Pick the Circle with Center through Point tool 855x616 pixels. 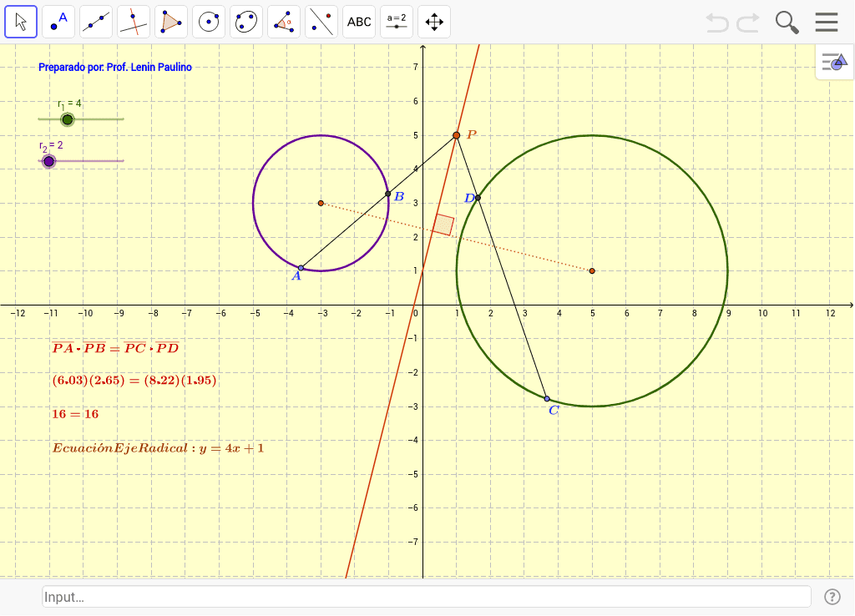coord(209,21)
